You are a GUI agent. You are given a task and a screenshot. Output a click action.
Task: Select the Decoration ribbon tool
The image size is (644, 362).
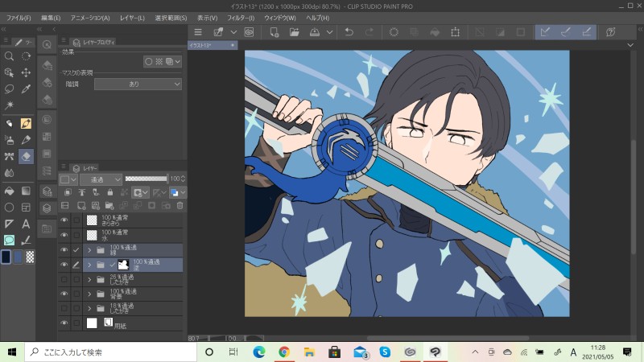[x=9, y=156]
